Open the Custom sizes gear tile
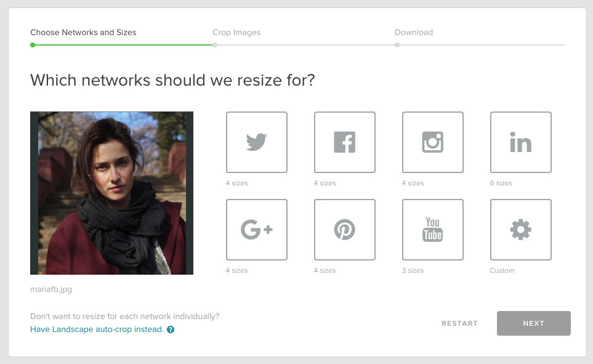The height and width of the screenshot is (364, 593). [521, 230]
